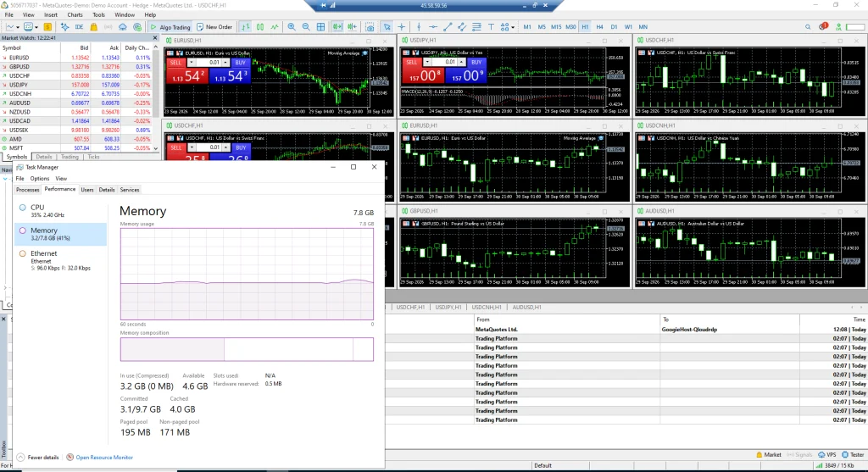Increase volume arrow on EURUSD one-click panel
The height and width of the screenshot is (472, 868).
pyautogui.click(x=225, y=61)
